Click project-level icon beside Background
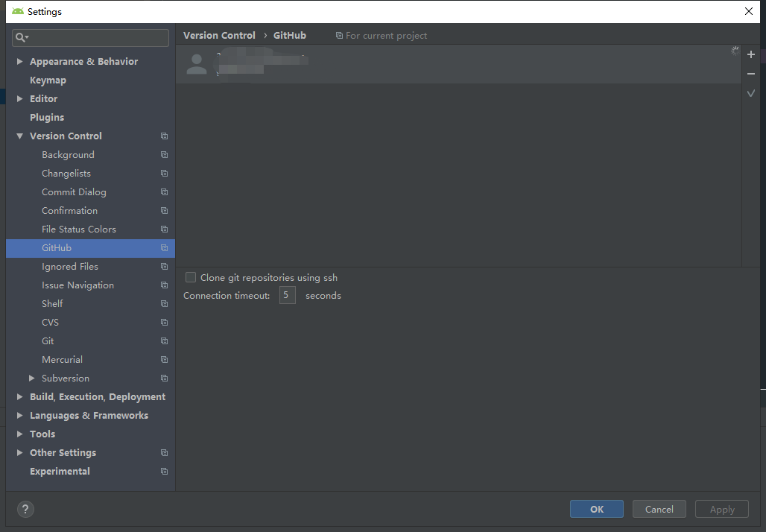This screenshot has height=532, width=766. (164, 155)
